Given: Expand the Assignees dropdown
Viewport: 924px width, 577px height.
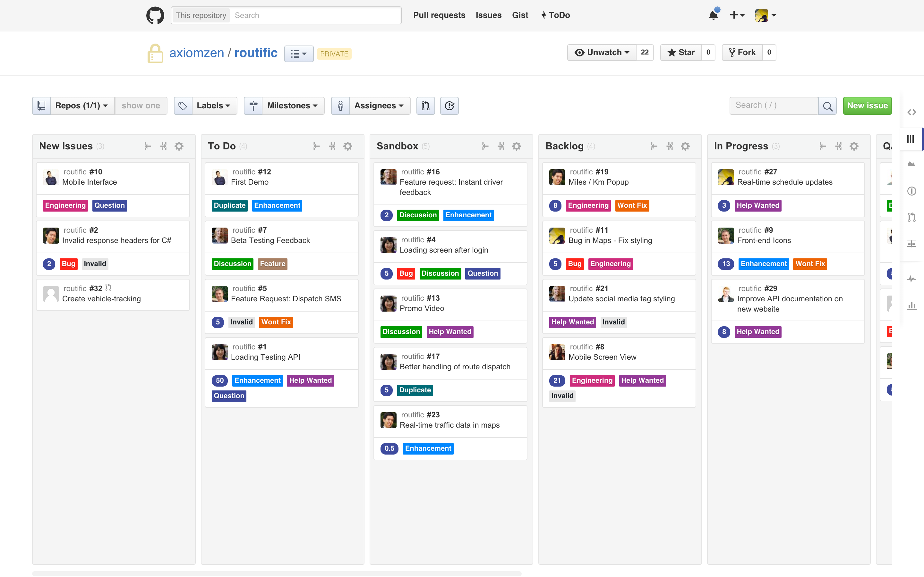Looking at the screenshot, I should click(378, 106).
